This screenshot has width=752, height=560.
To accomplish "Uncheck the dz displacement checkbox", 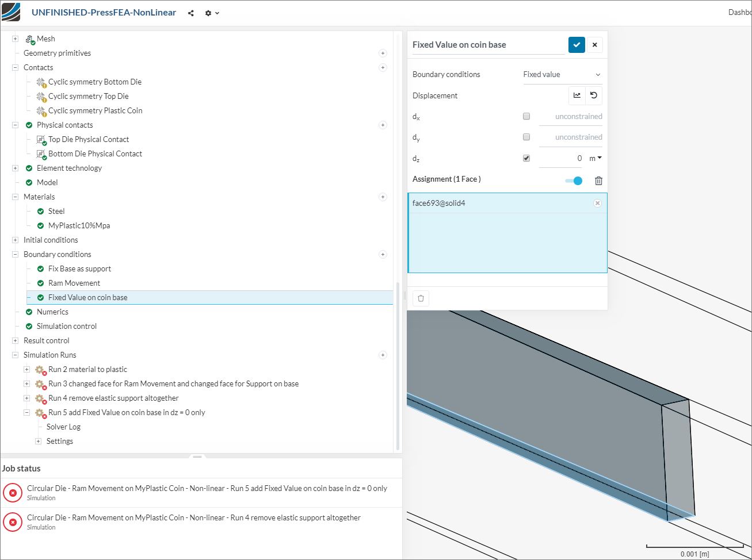I will (526, 158).
